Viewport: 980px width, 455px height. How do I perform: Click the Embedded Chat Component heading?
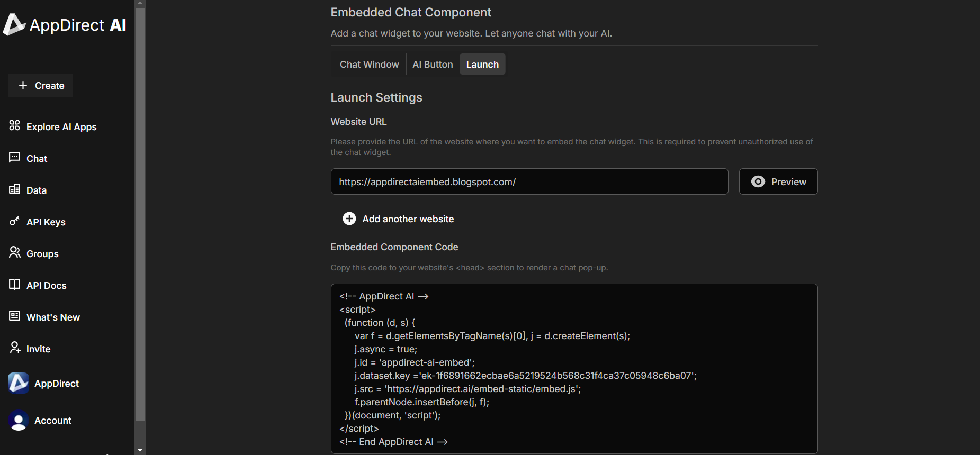411,12
